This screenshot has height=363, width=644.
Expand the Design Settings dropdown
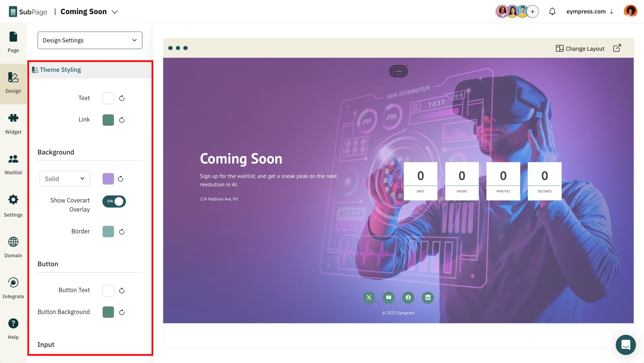[x=90, y=40]
